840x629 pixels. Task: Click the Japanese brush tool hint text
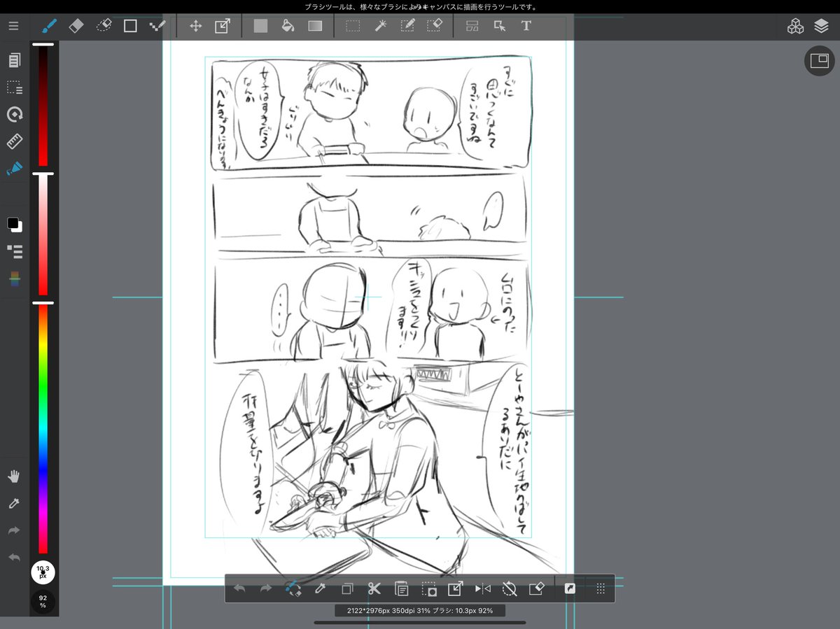tap(421, 6)
